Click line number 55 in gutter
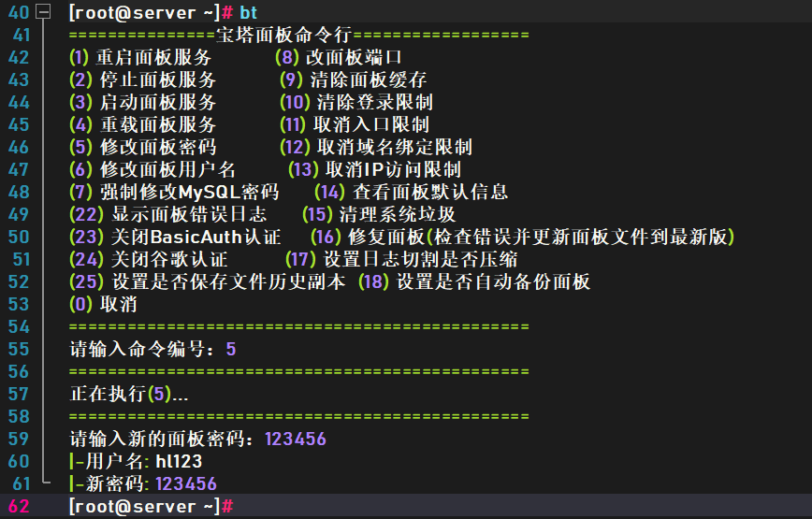The height and width of the screenshot is (519, 812). tap(19, 349)
